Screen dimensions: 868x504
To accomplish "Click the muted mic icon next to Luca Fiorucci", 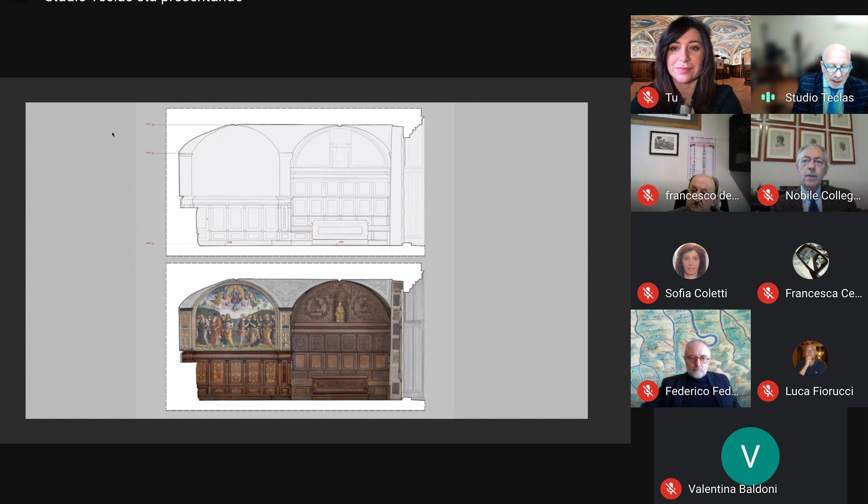I will pos(768,391).
